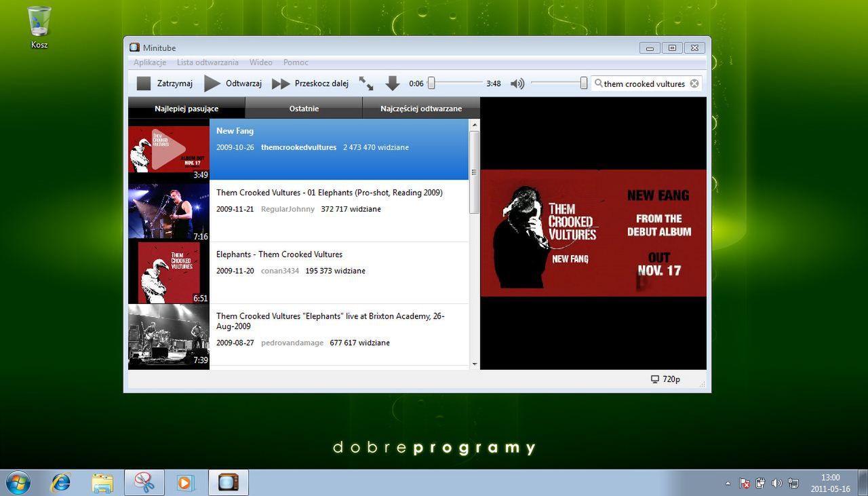Click the Odtwarzaj label

tap(243, 83)
